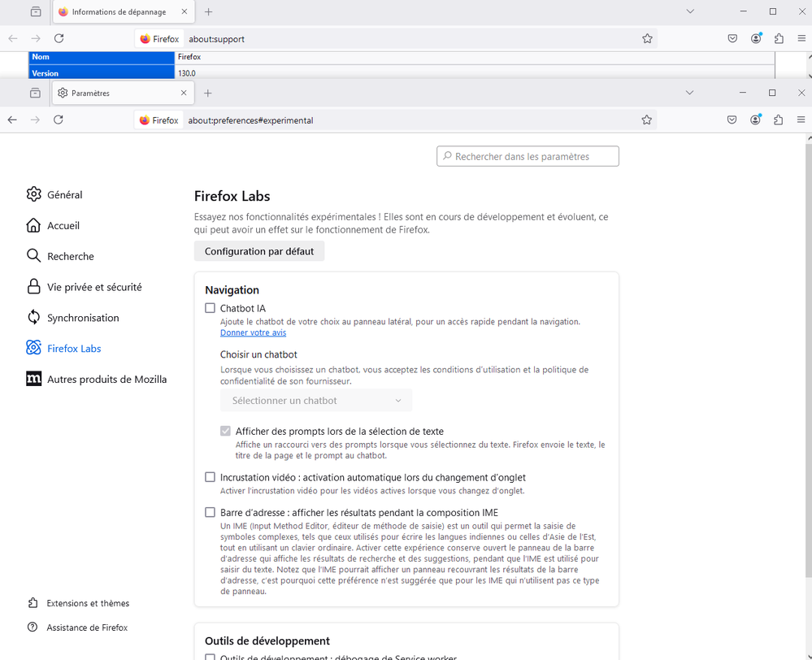This screenshot has width=812, height=660.
Task: Open the Firefox account icon in Paramètres window
Action: tap(755, 119)
